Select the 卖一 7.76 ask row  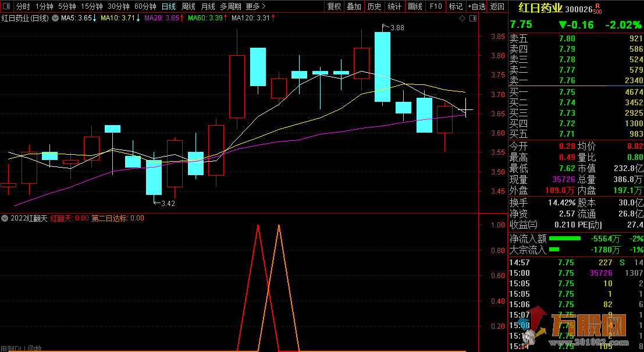pyautogui.click(x=576, y=80)
